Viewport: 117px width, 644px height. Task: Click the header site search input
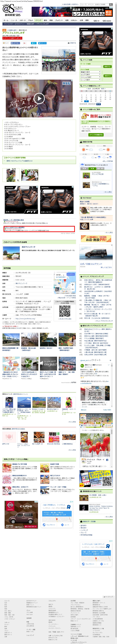95,4
